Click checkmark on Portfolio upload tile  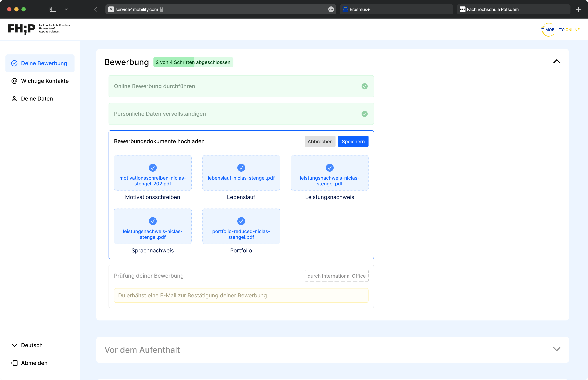[241, 221]
